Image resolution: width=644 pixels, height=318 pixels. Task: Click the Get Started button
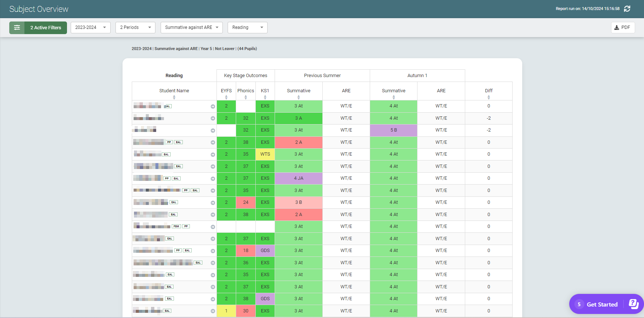[602, 304]
